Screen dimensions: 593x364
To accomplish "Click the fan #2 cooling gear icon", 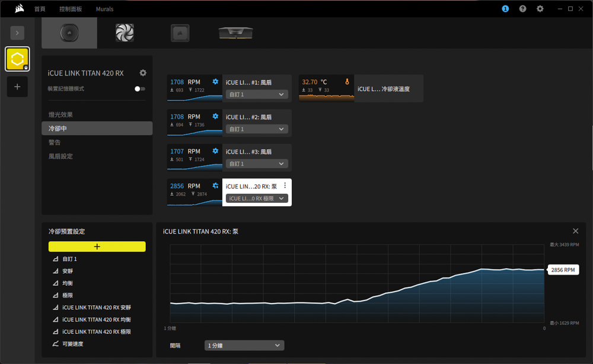I will (215, 116).
